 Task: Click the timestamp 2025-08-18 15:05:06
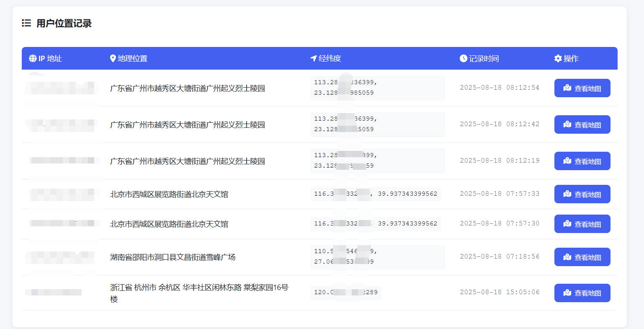500,292
